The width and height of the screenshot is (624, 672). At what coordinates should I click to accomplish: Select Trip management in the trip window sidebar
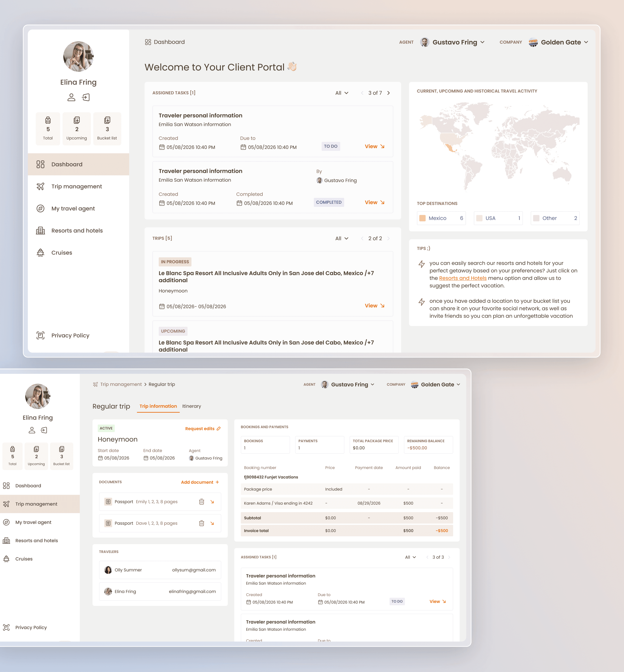click(40, 504)
